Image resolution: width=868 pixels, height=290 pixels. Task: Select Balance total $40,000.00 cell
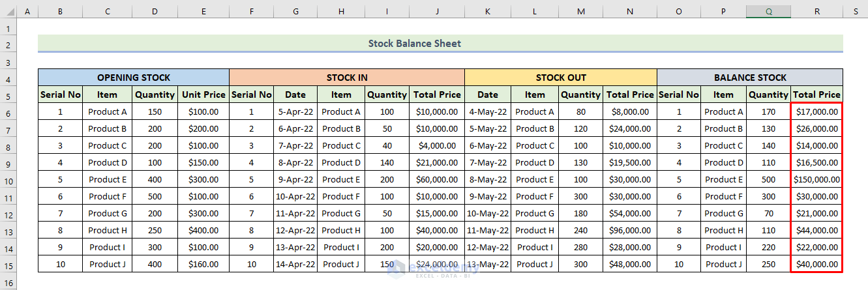click(x=816, y=264)
